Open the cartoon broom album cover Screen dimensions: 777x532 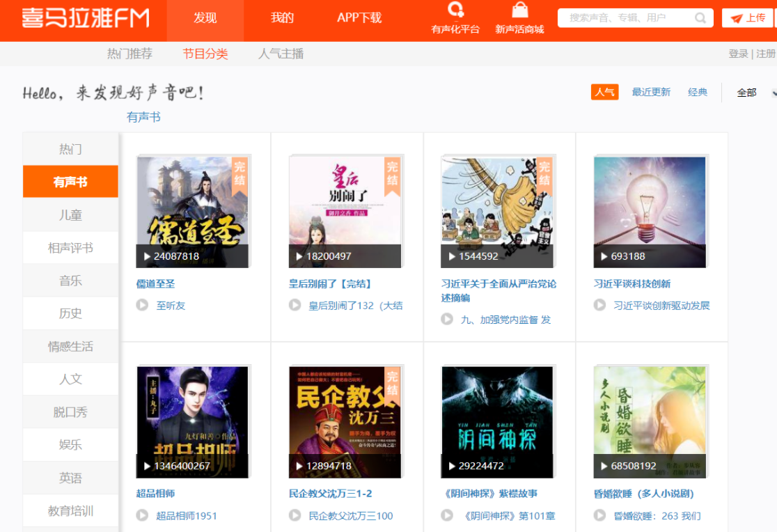point(497,212)
